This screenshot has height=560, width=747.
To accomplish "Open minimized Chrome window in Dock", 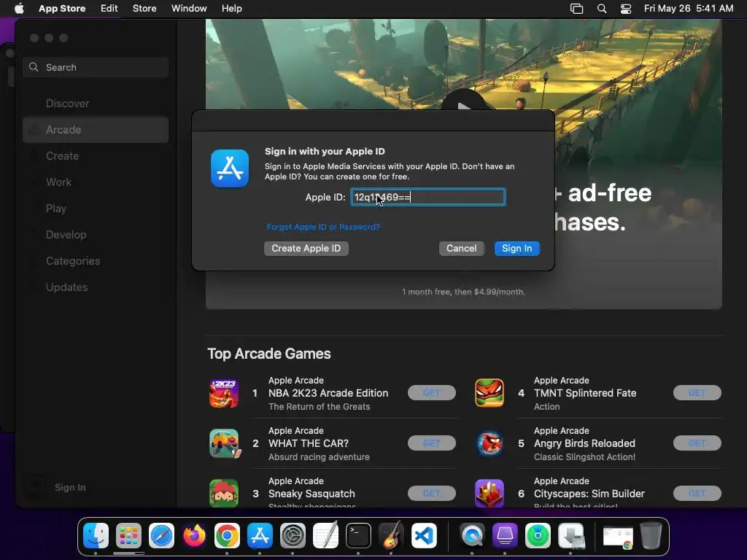I will (x=618, y=537).
